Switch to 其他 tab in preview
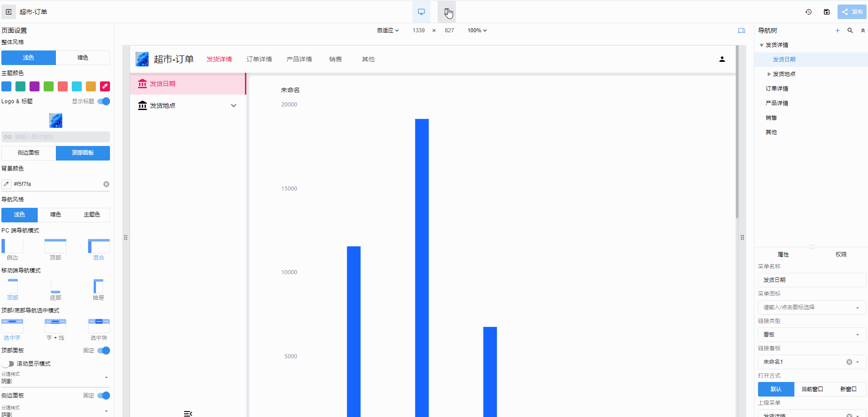 [368, 59]
